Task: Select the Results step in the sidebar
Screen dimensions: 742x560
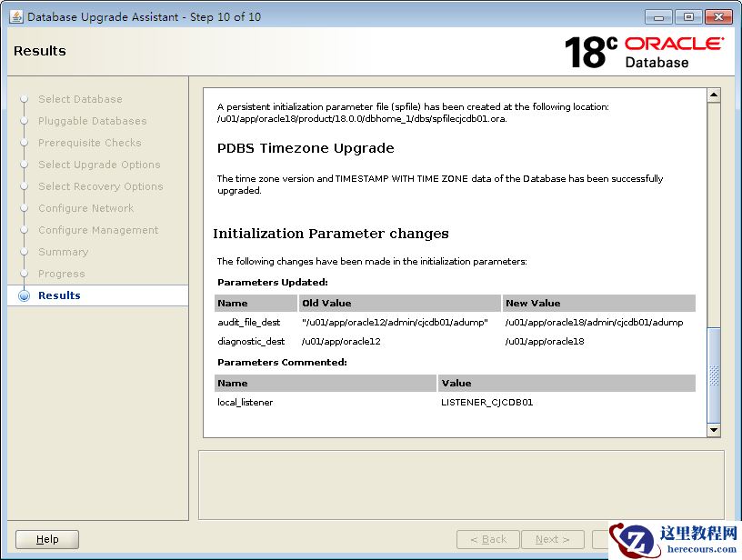Action: pyautogui.click(x=59, y=295)
